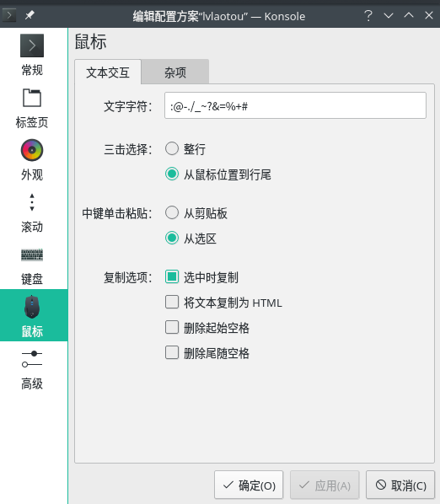This screenshot has height=504, width=440.
Task: Switch to the 杂项 tab
Action: click(175, 72)
